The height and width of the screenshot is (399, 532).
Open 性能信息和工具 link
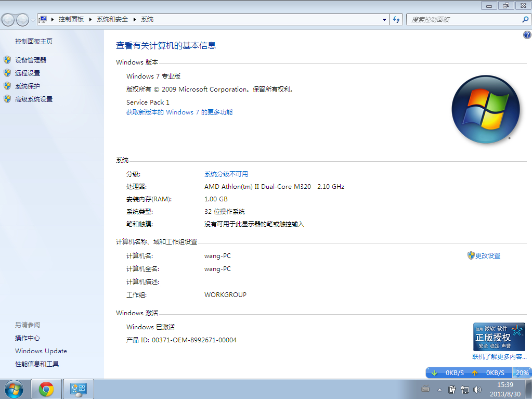[36, 364]
